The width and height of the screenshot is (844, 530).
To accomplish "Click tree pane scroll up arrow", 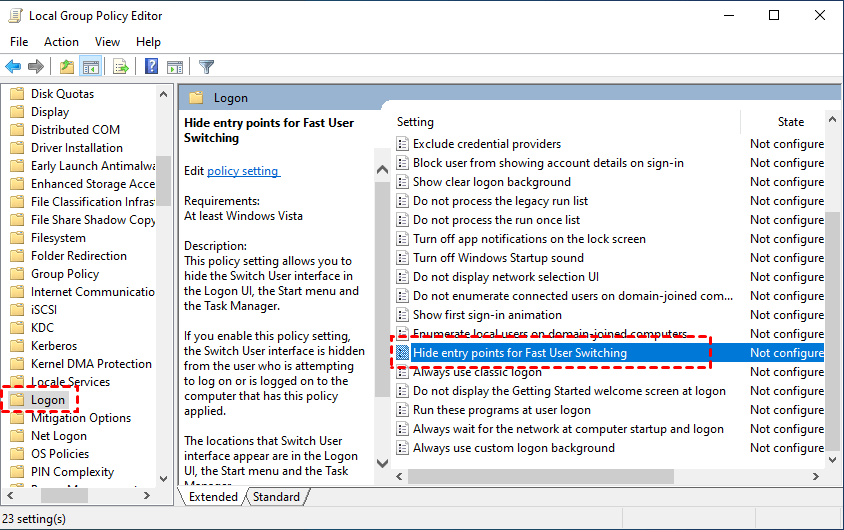I will pos(164,94).
